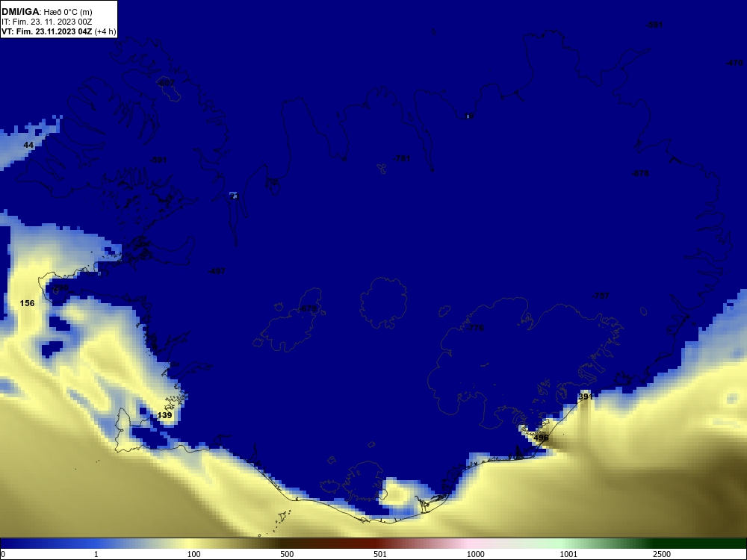
Task: Click the map value 139
Action: point(164,415)
